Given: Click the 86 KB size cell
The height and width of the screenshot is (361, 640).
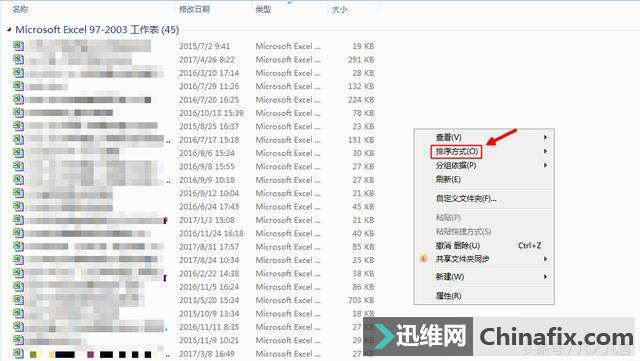Looking at the screenshot, I should [363, 287].
